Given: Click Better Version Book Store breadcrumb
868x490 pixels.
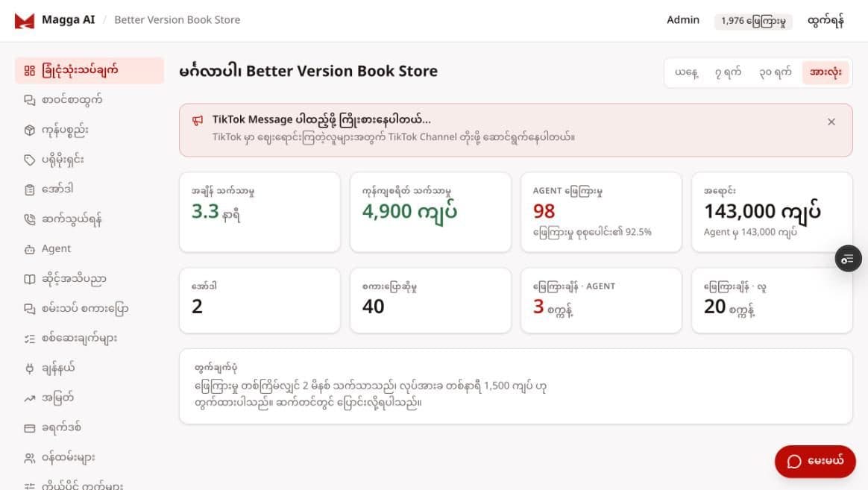Looking at the screenshot, I should coord(177,20).
